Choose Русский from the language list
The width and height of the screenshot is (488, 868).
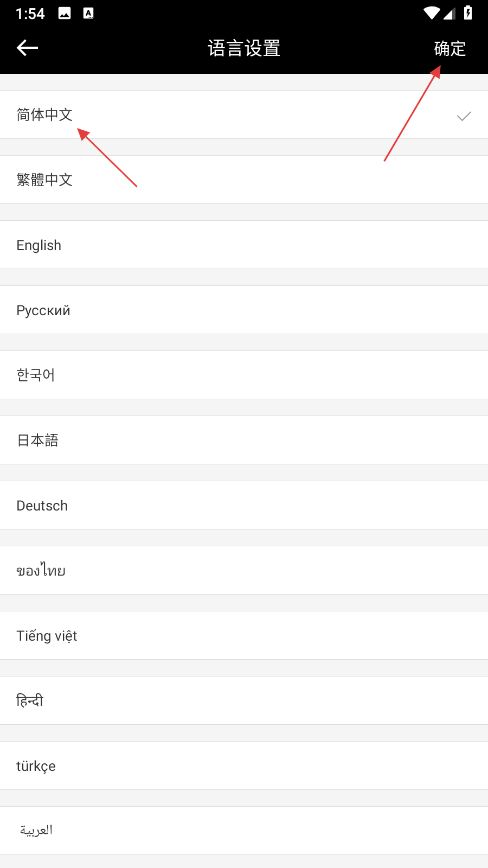coord(43,310)
